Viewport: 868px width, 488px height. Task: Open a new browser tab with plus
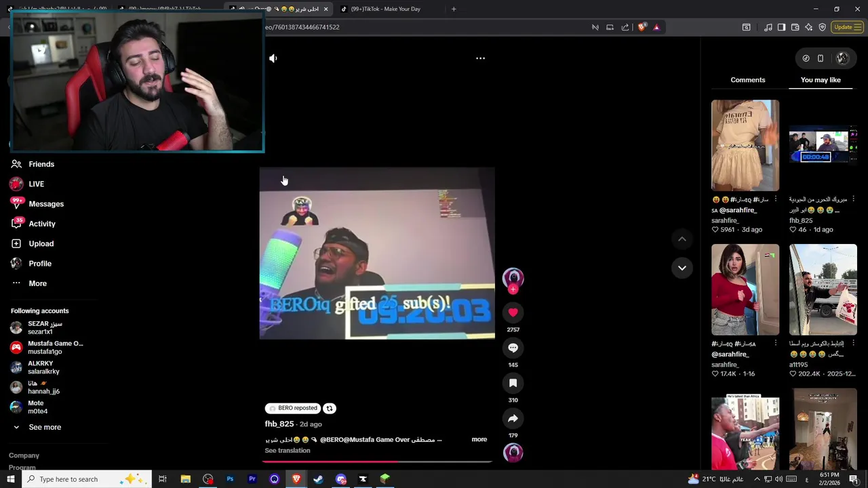point(454,9)
